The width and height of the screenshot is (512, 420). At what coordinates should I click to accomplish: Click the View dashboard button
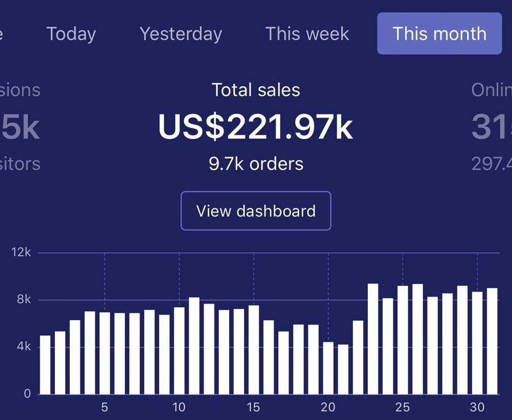(256, 211)
